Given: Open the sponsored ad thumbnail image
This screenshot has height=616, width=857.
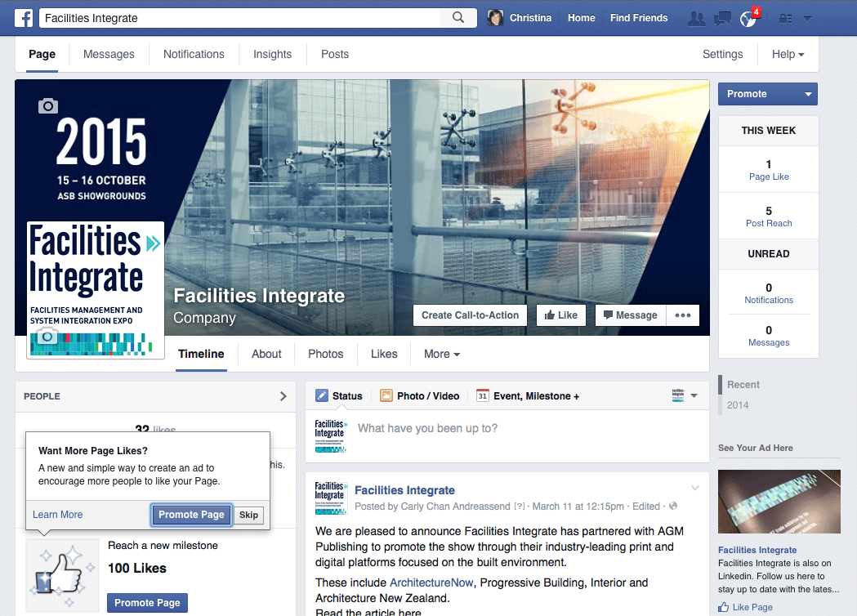Looking at the screenshot, I should click(x=779, y=502).
